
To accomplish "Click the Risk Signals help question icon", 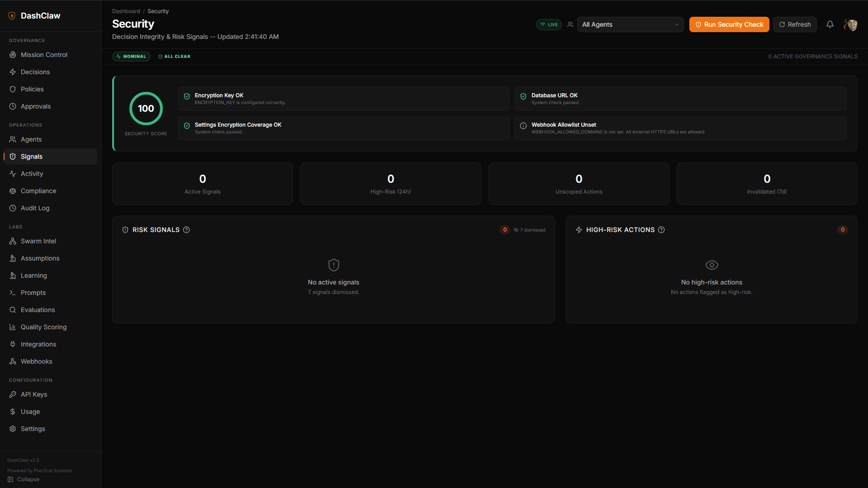I will (186, 230).
